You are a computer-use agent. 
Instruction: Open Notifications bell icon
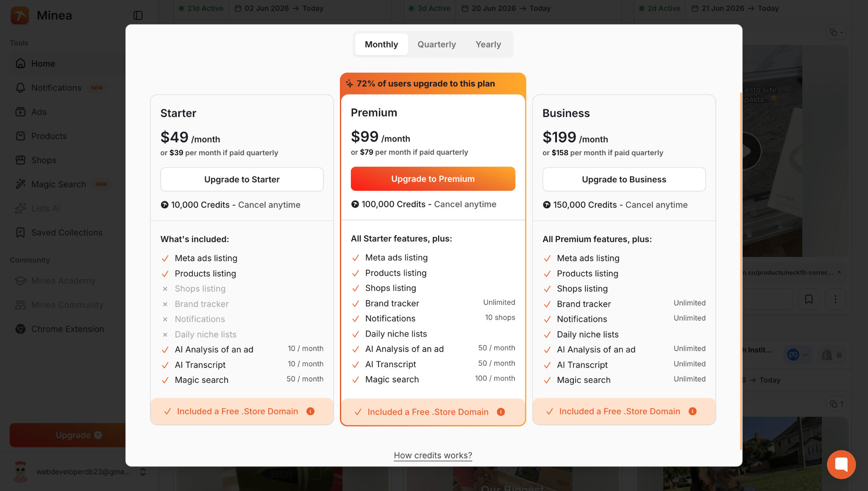coord(20,88)
